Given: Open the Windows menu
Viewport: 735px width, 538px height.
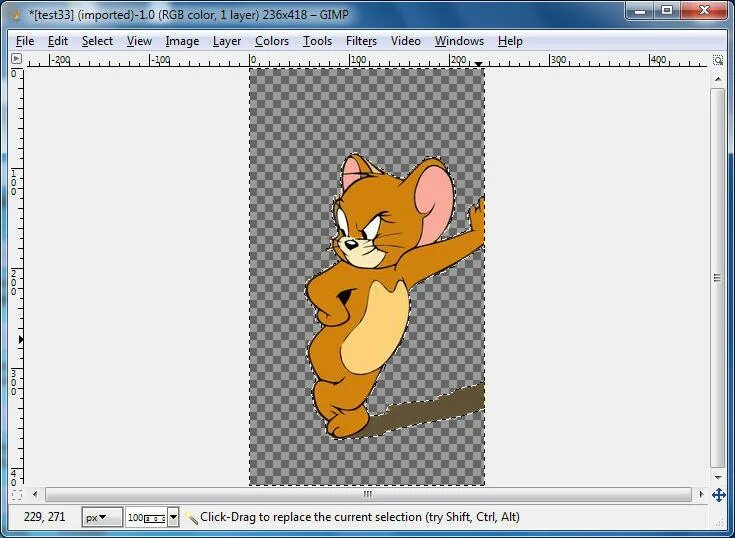Looking at the screenshot, I should [x=459, y=41].
